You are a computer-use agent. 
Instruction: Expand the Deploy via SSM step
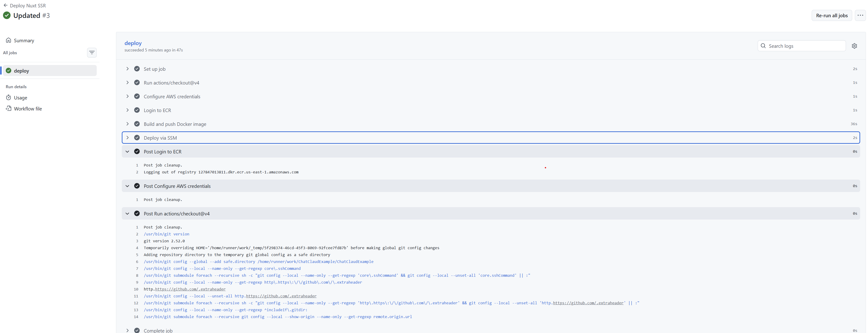click(x=127, y=138)
